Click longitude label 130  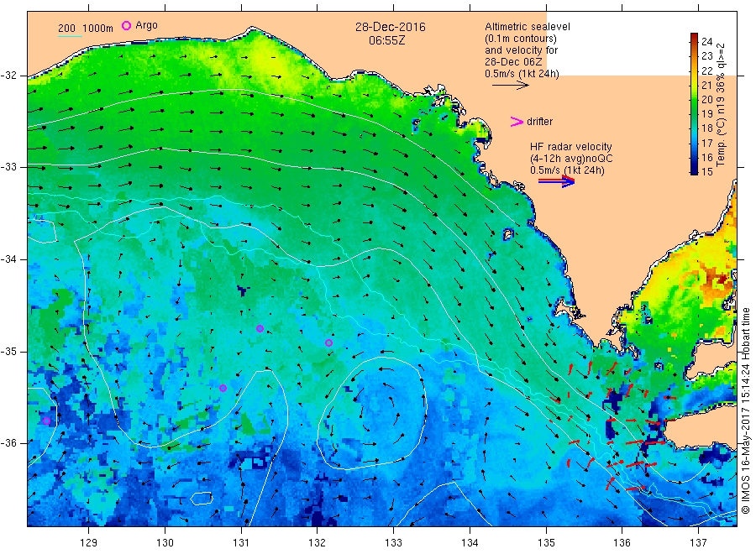(165, 542)
